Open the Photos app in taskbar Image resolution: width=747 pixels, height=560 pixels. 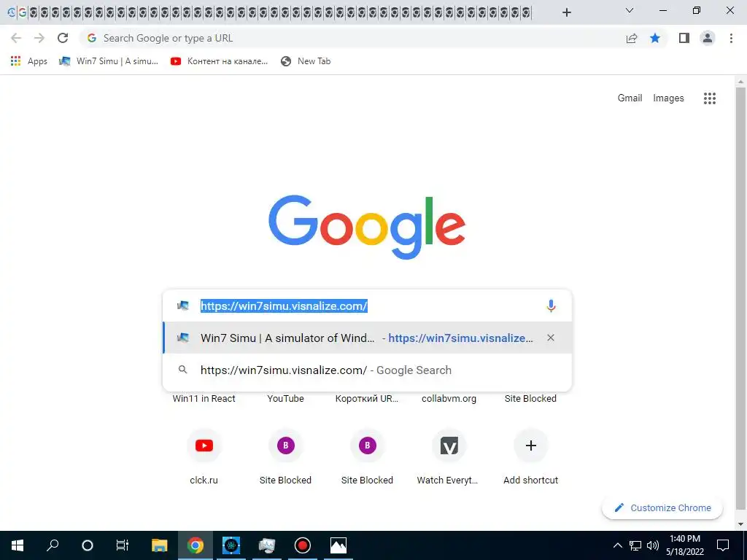point(338,545)
